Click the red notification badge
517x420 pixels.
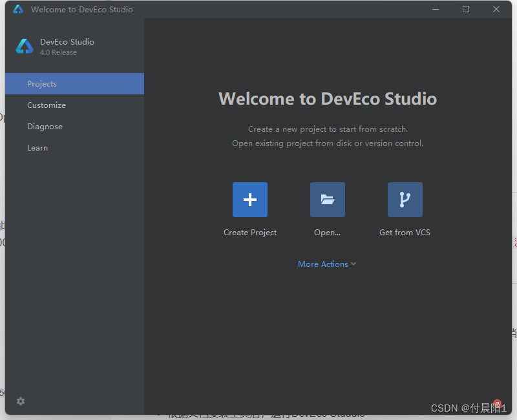point(497,403)
